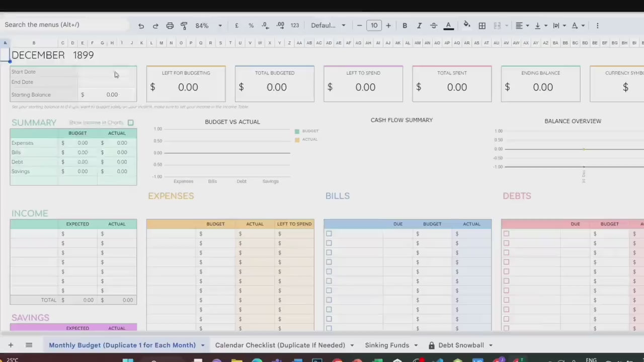Click the print icon
Viewport: 644px width, 362px height.
point(170,26)
